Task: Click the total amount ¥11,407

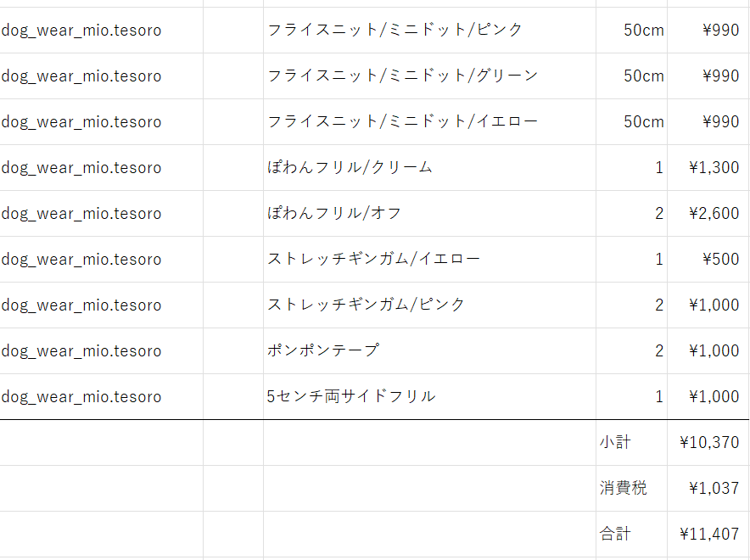Action: 709,535
